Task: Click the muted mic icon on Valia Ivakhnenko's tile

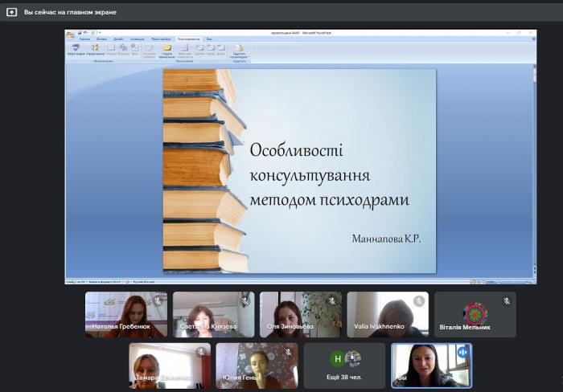Action: 419,301
